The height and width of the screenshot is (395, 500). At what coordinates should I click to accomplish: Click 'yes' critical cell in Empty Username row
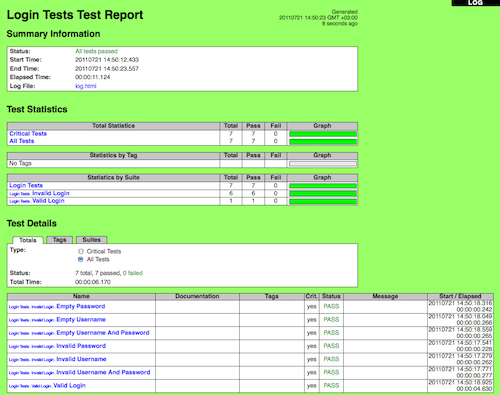312,320
